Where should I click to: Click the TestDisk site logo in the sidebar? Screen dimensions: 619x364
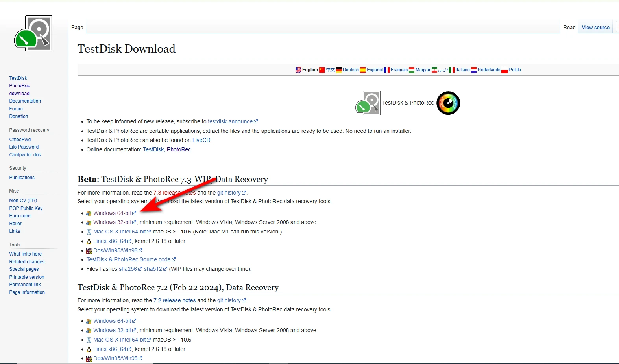pyautogui.click(x=33, y=33)
